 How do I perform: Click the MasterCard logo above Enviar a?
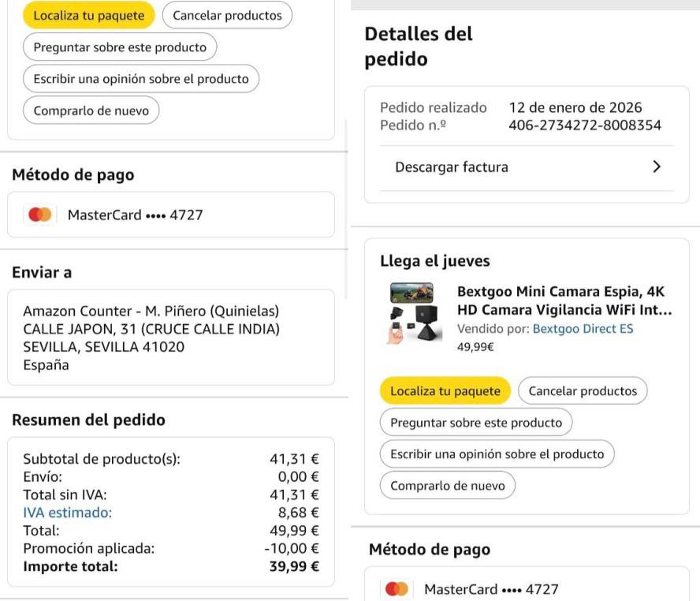point(39,215)
